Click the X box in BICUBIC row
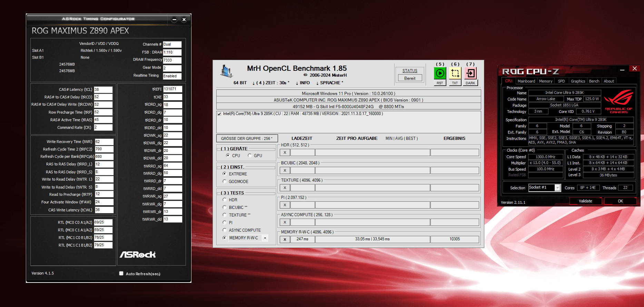 click(x=285, y=170)
